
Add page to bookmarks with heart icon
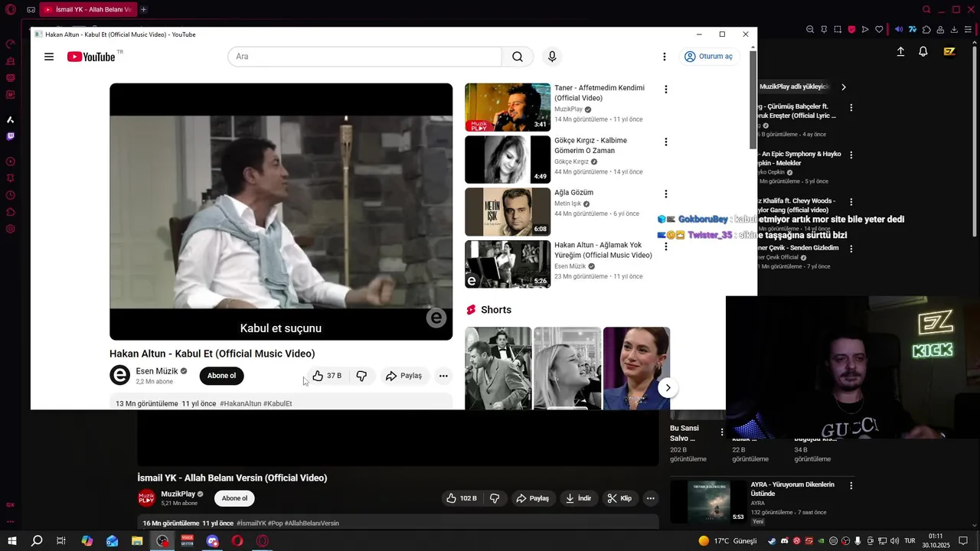tap(879, 30)
